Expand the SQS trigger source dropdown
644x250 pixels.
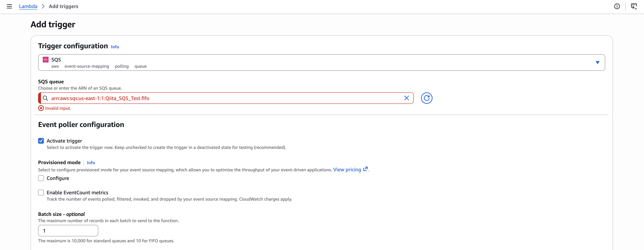coord(321,62)
